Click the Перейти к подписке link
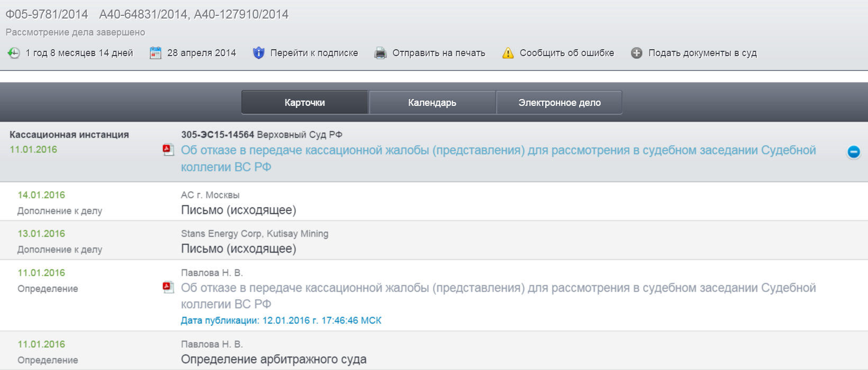 point(314,53)
